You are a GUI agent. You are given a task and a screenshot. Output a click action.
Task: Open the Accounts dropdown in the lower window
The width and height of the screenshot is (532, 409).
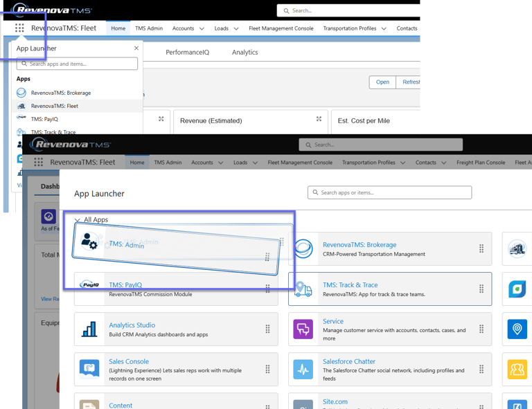point(221,163)
